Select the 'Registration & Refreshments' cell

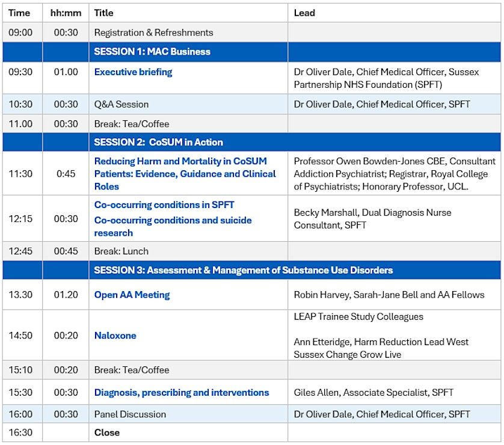(x=153, y=32)
